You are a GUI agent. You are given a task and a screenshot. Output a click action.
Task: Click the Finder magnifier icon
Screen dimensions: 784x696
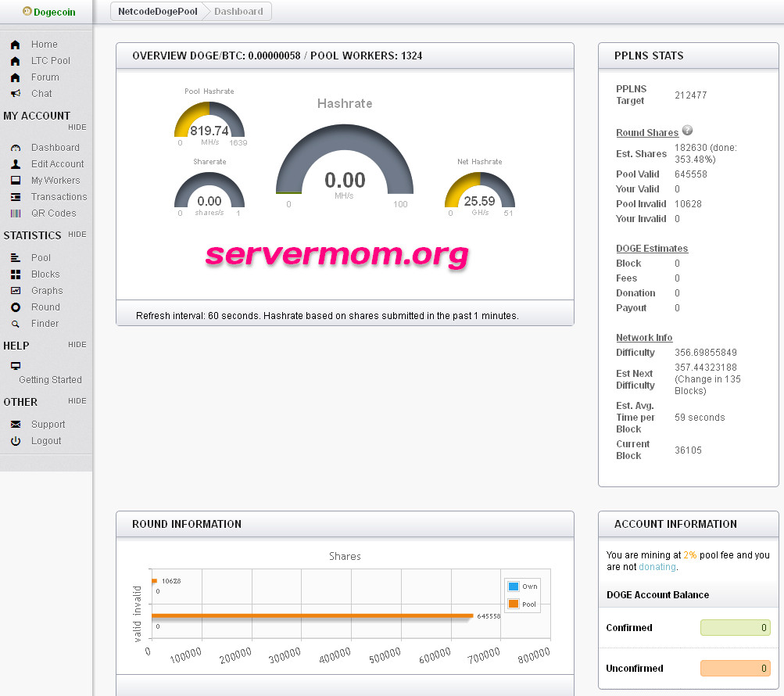click(16, 324)
